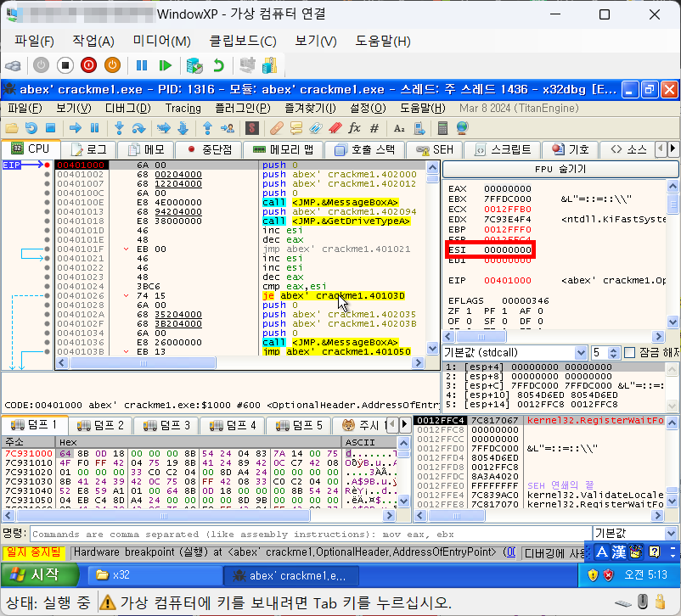Viewport: 681px width, 616px height.
Task: Click the Trace Into icon
Action: click(163, 128)
